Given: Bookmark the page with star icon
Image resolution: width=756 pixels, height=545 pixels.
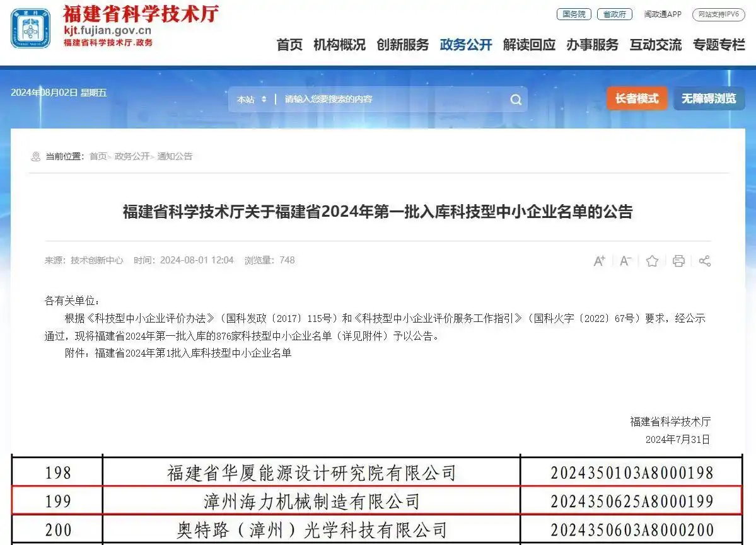Looking at the screenshot, I should point(652,261).
